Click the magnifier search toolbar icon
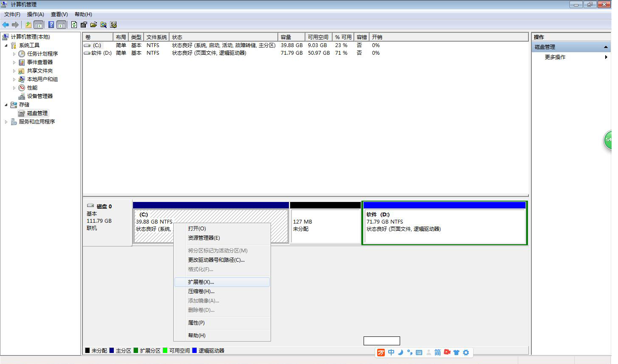The image size is (618, 364). 103,25
